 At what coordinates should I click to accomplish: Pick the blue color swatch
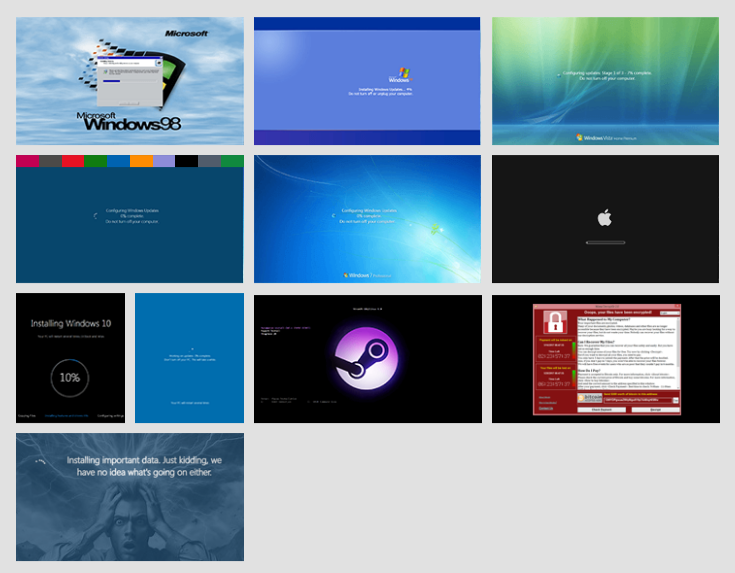118,161
